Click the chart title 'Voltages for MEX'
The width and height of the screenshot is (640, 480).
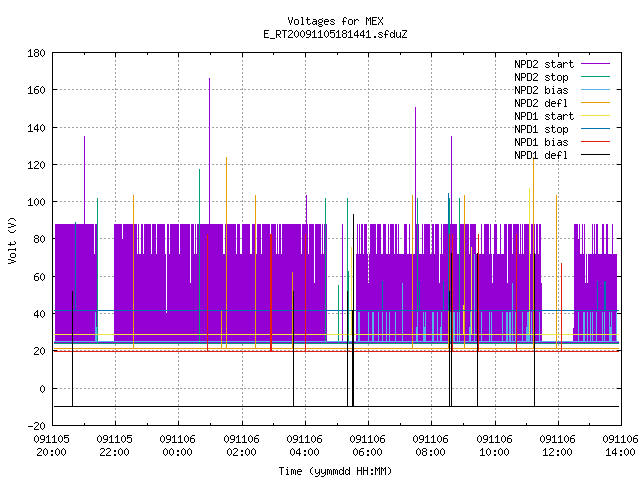[x=335, y=21]
